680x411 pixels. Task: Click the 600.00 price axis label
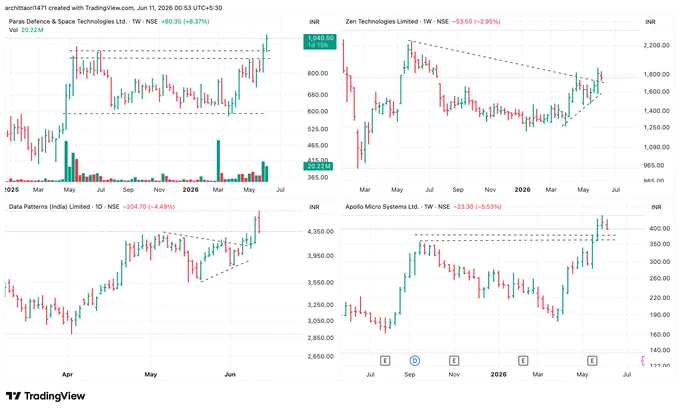coord(318,111)
